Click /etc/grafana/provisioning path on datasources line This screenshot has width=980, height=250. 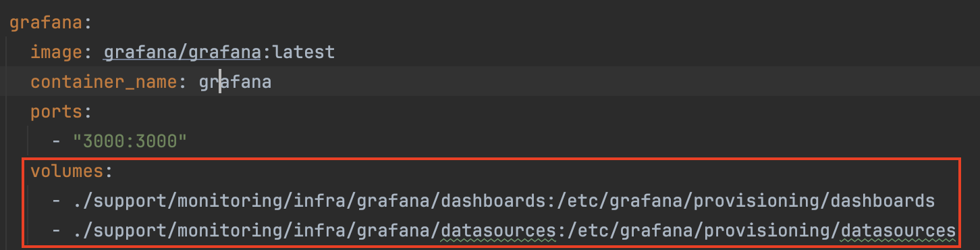click(700, 231)
